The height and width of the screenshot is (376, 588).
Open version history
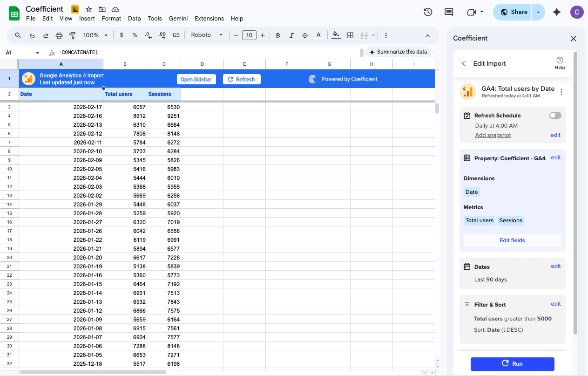point(428,13)
